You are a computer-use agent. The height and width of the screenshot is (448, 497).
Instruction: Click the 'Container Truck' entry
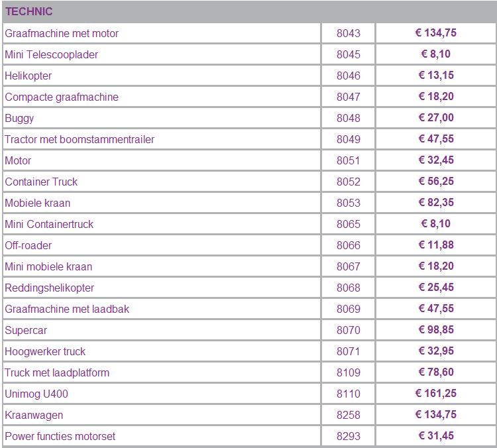[x=41, y=182]
